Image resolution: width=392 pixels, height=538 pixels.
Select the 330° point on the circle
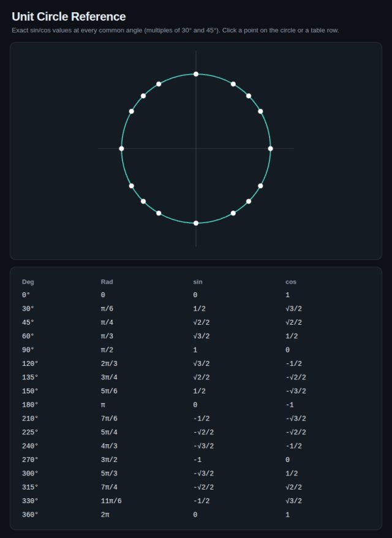click(260, 186)
